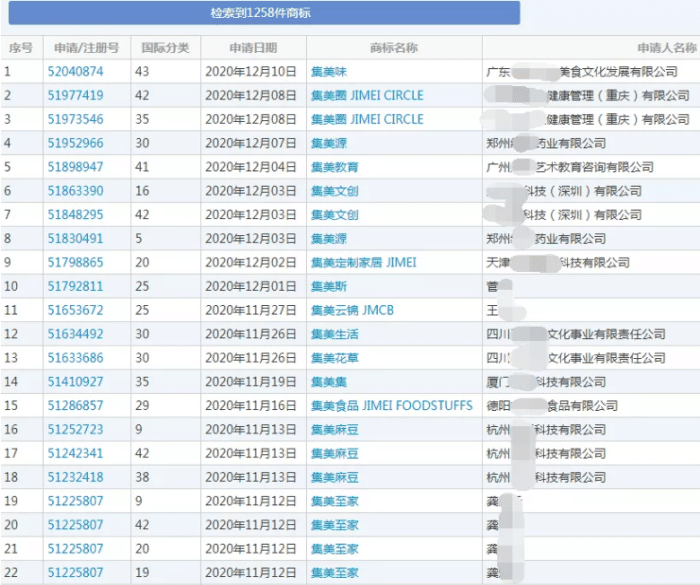Open the 集美味 trademark link

pyautogui.click(x=329, y=71)
